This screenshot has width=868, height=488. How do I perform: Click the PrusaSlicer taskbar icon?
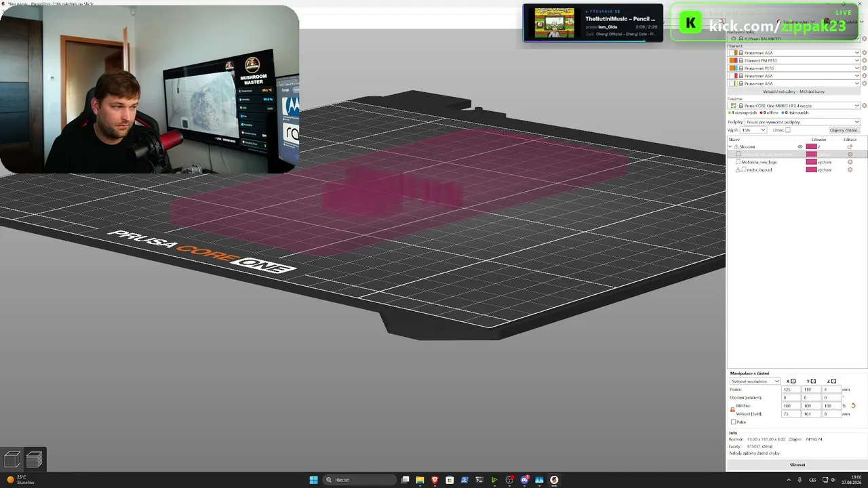(554, 480)
